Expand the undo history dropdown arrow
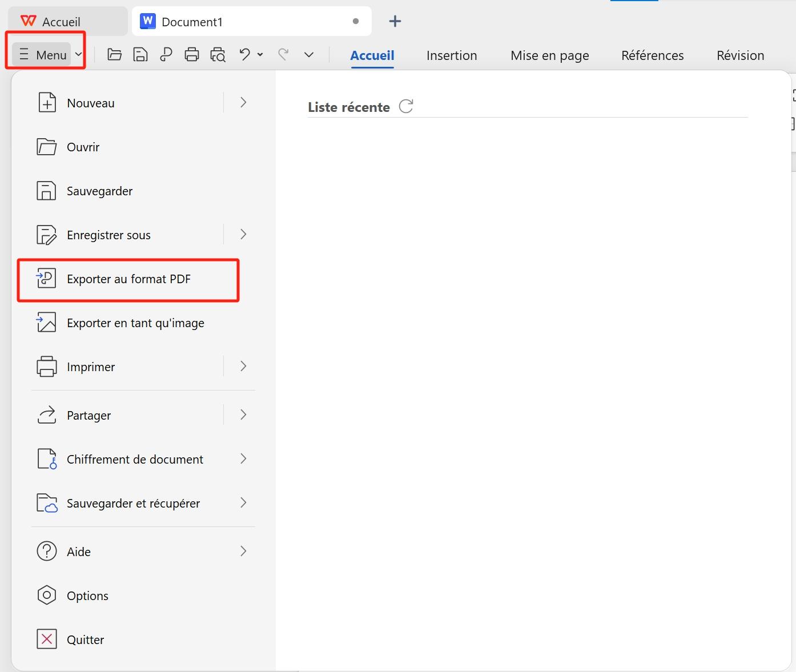Screen dimensions: 796x672 click(x=260, y=55)
